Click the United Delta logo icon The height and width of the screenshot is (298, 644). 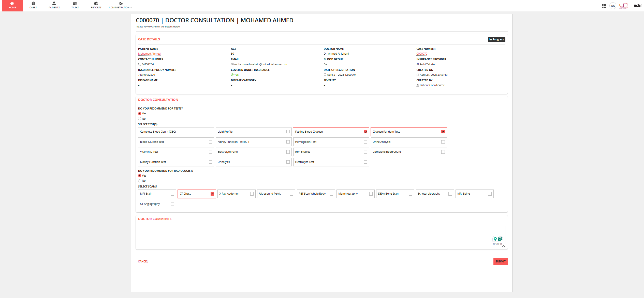pos(623,6)
